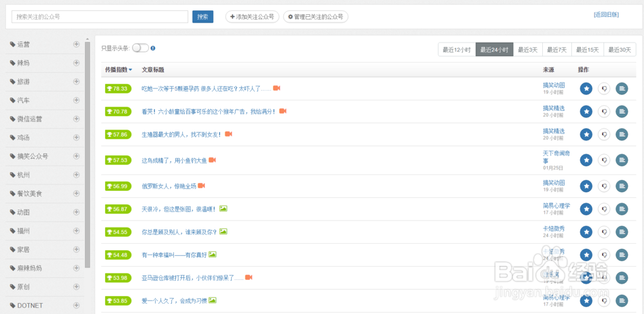Click the 53.98 score badge
This screenshot has height=314, width=644.
pyautogui.click(x=117, y=278)
